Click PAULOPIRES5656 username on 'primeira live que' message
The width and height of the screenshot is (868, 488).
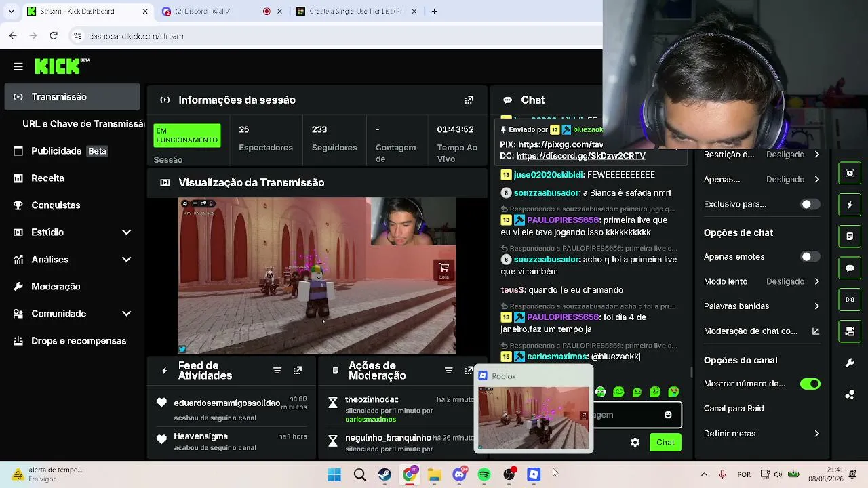tap(563, 220)
